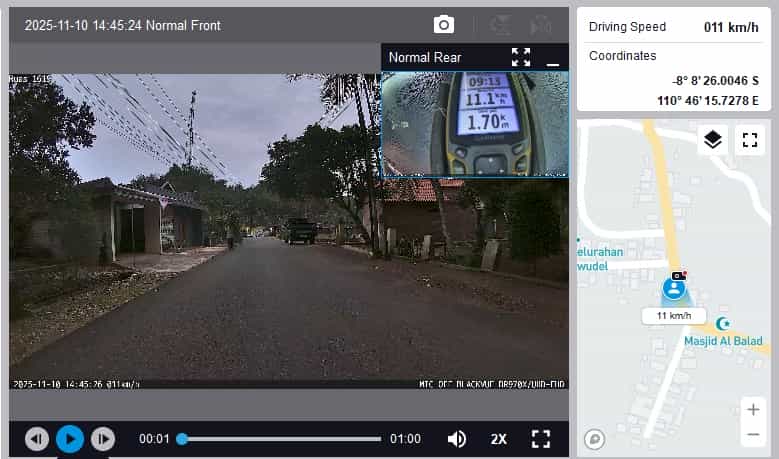The width and height of the screenshot is (779, 459).
Task: Zoom in on the map
Action: pyautogui.click(x=753, y=410)
